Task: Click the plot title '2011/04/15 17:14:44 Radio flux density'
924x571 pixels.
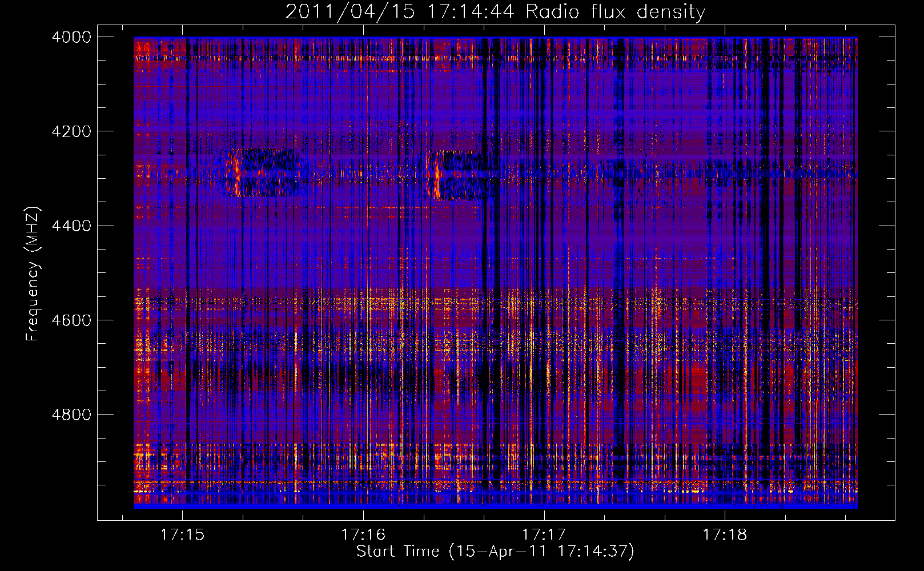Action: pyautogui.click(x=495, y=12)
